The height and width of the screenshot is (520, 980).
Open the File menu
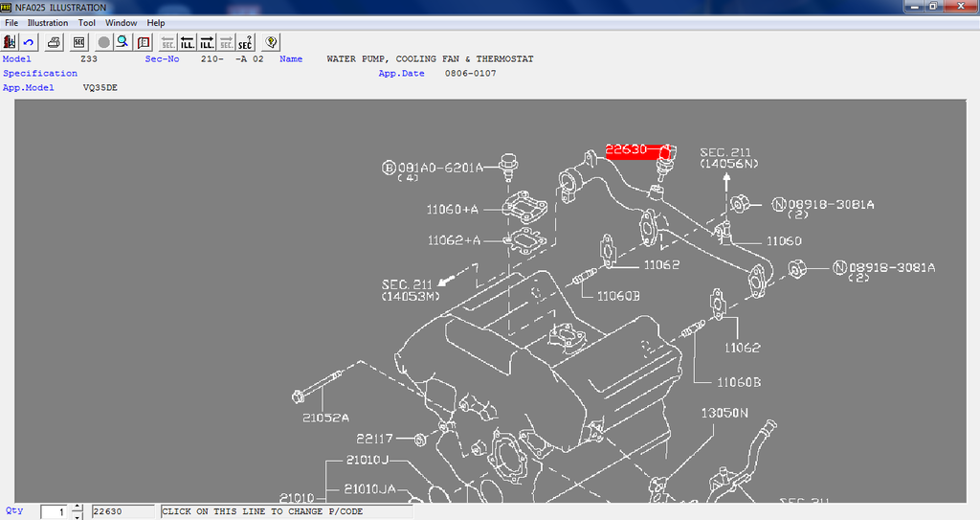point(11,23)
